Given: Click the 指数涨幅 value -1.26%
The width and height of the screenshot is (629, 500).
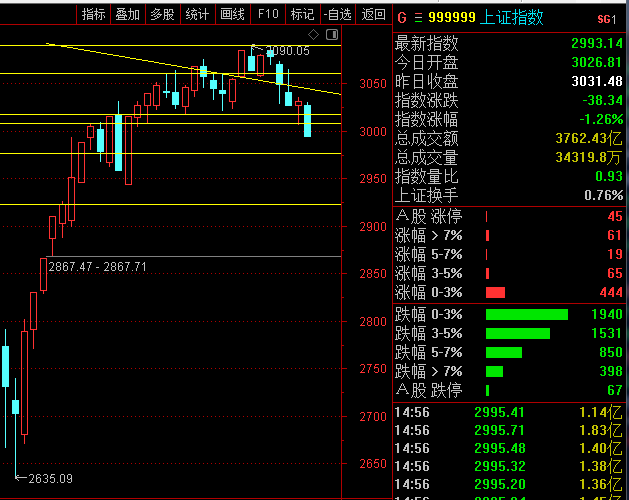Looking at the screenshot, I should coord(601,119).
